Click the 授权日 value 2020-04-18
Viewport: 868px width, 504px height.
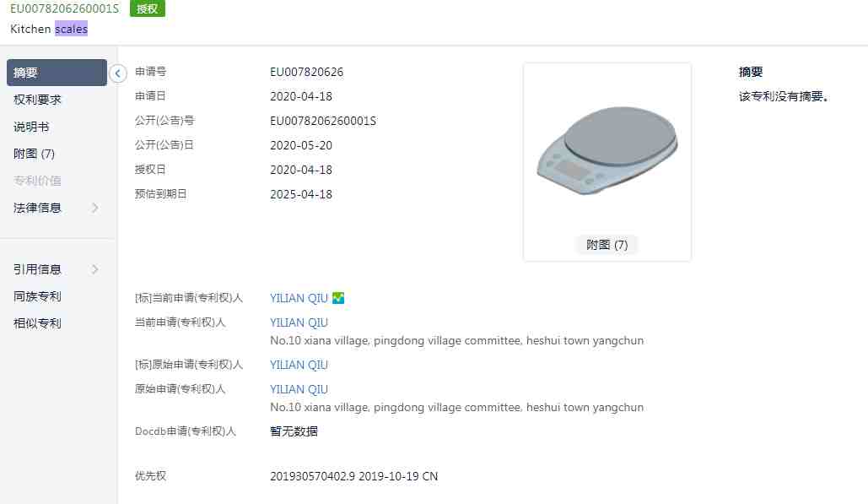(301, 170)
